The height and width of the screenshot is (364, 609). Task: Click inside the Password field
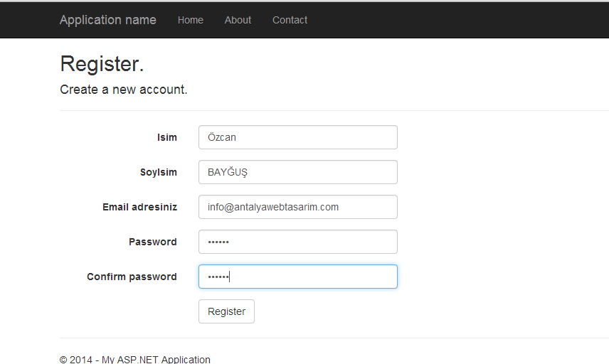tap(297, 242)
